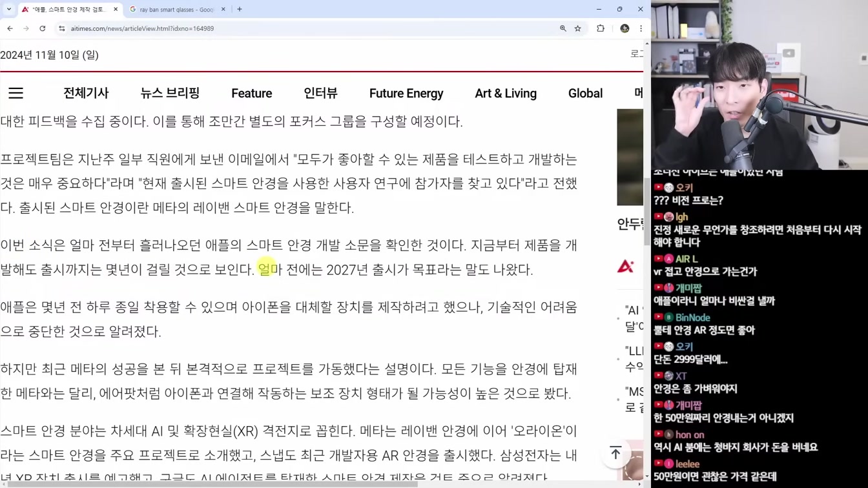Click chat username 'hon on'
868x488 pixels.
click(x=690, y=434)
